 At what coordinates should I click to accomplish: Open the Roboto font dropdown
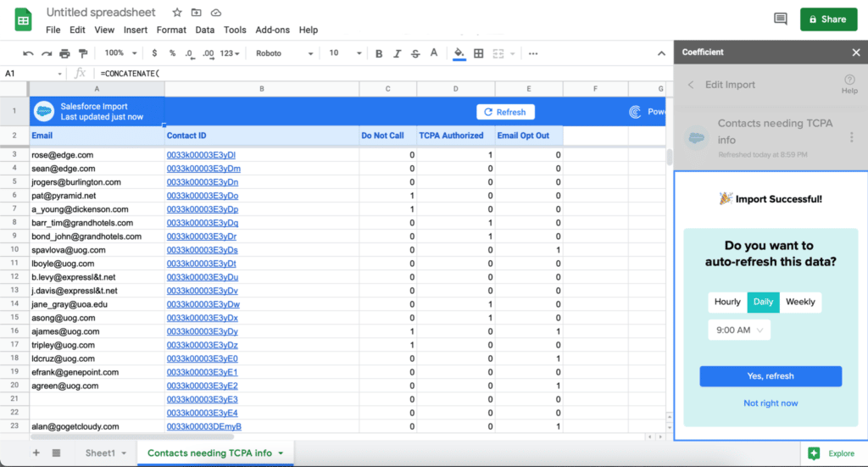(284, 53)
